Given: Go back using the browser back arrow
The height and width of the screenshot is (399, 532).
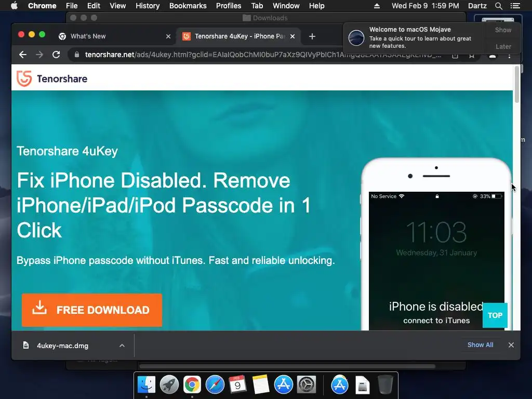Looking at the screenshot, I should pos(23,55).
